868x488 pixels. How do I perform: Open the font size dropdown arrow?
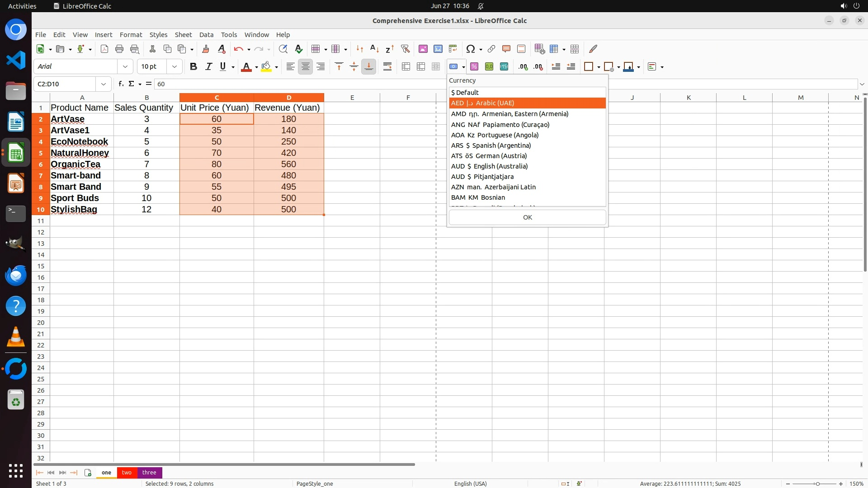pyautogui.click(x=175, y=67)
